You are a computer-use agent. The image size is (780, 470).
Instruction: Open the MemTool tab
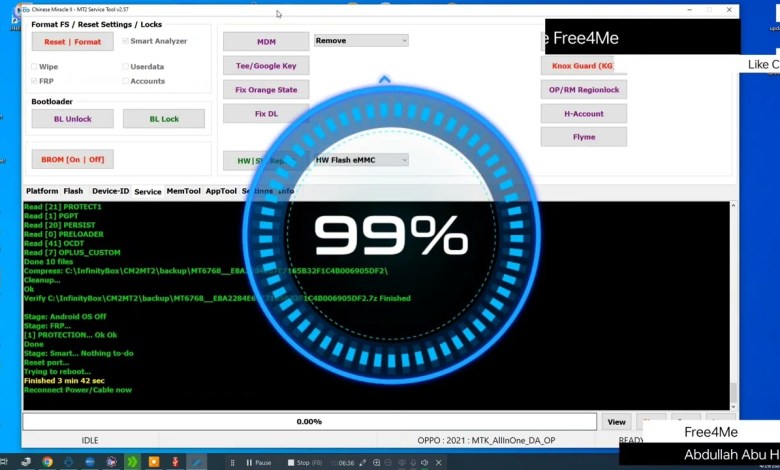184,191
